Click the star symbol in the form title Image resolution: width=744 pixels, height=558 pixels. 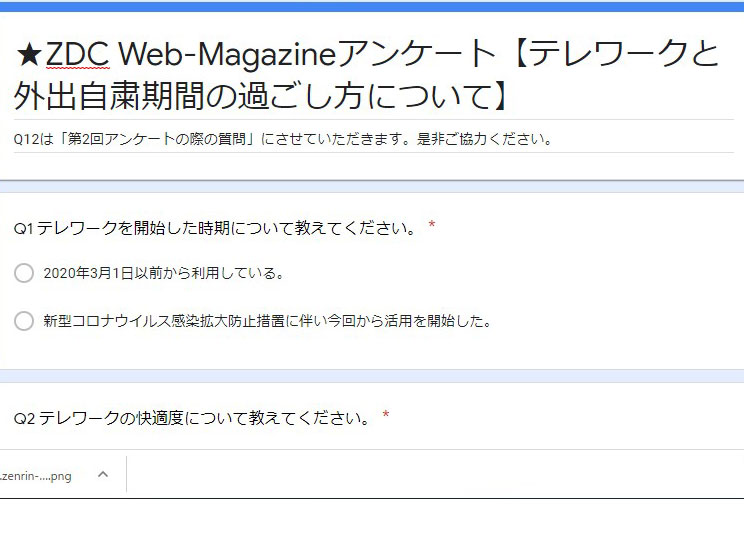[x=28, y=54]
